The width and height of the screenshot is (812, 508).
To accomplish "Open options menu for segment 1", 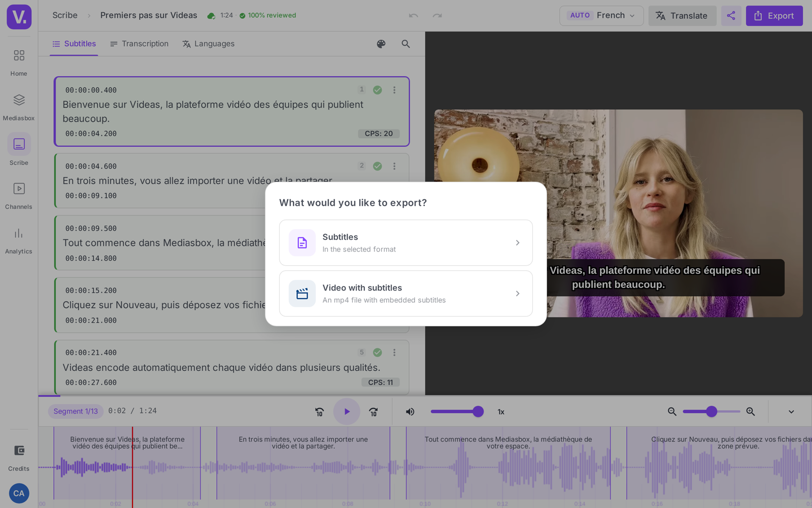I will (x=394, y=90).
